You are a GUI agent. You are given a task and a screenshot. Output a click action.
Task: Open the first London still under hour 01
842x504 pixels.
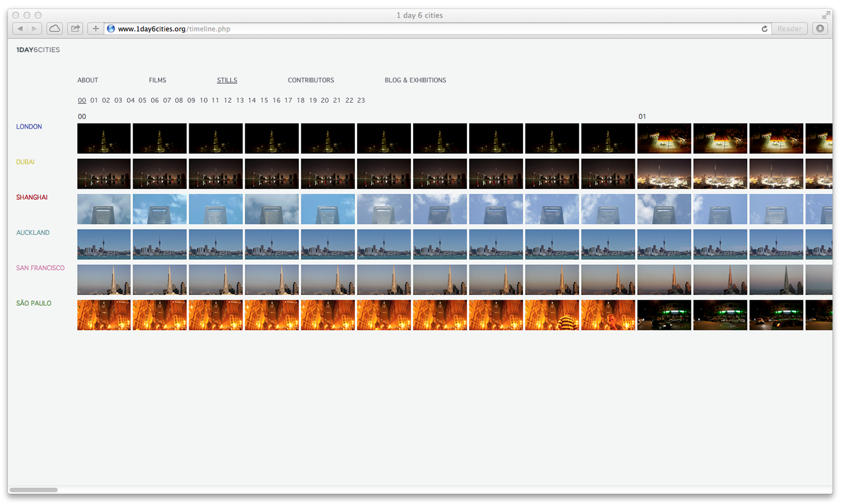pyautogui.click(x=664, y=139)
